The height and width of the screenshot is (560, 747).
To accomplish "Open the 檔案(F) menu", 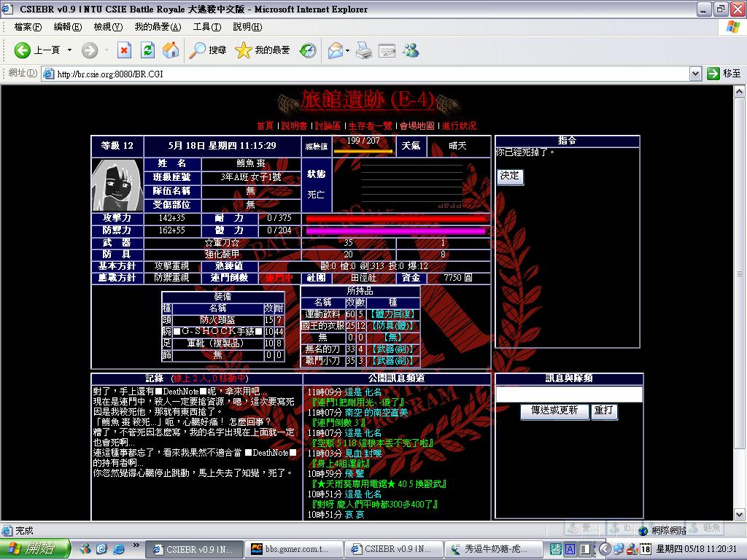I will pyautogui.click(x=28, y=27).
